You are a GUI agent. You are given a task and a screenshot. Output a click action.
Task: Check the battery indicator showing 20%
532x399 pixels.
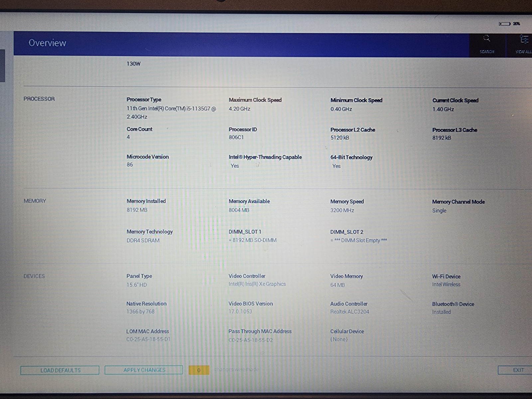click(x=509, y=24)
